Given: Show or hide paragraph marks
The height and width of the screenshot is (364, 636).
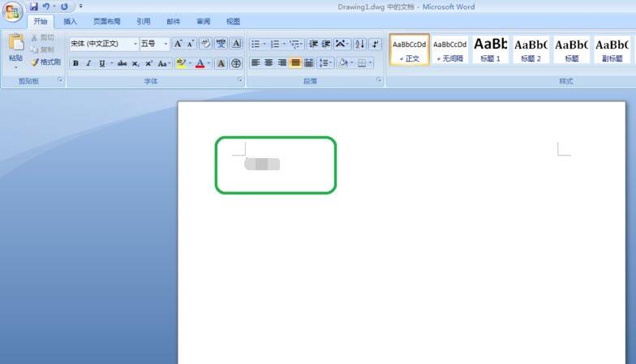Looking at the screenshot, I should (x=375, y=44).
